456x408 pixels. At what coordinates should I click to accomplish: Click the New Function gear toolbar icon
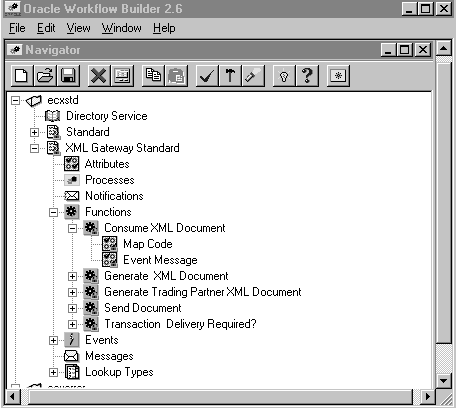338,76
